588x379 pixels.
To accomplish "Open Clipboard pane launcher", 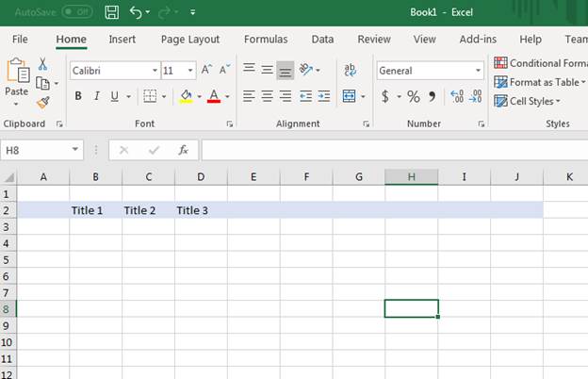I will pyautogui.click(x=59, y=124).
